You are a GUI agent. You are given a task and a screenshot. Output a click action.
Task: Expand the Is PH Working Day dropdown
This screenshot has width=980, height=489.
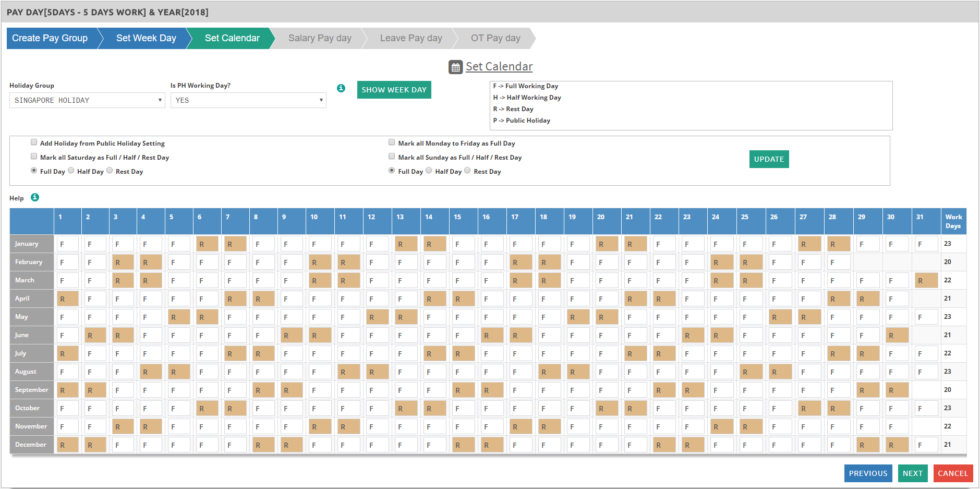click(x=248, y=100)
